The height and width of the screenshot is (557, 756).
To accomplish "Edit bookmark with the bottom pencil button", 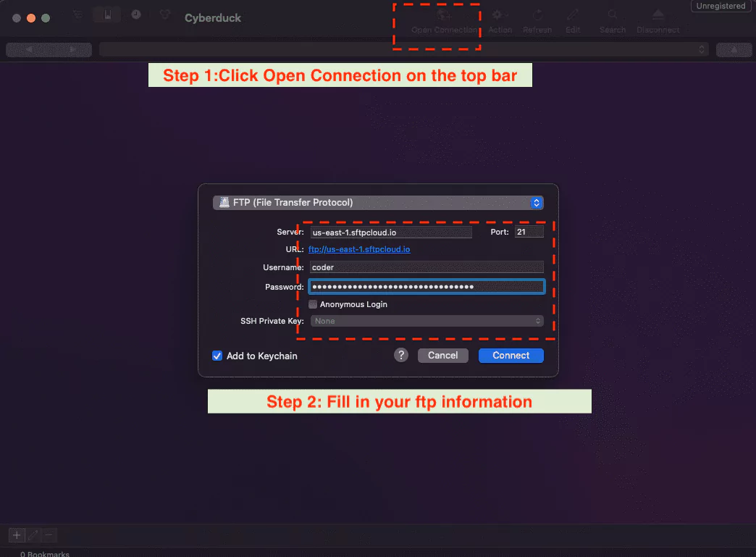I will coord(33,535).
